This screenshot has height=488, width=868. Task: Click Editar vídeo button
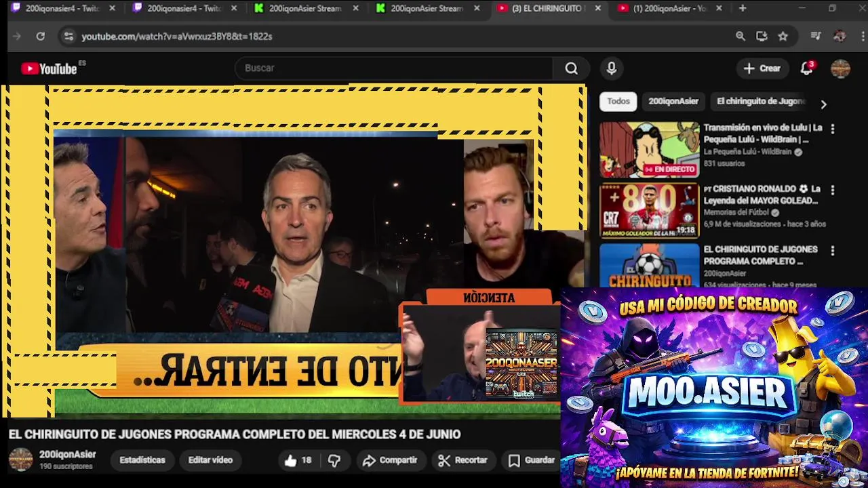210,460
